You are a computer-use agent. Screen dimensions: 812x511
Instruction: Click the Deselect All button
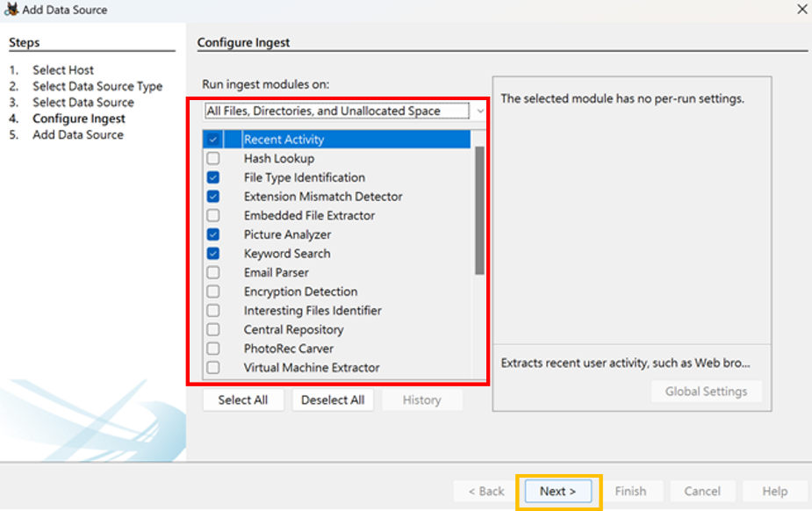(333, 400)
